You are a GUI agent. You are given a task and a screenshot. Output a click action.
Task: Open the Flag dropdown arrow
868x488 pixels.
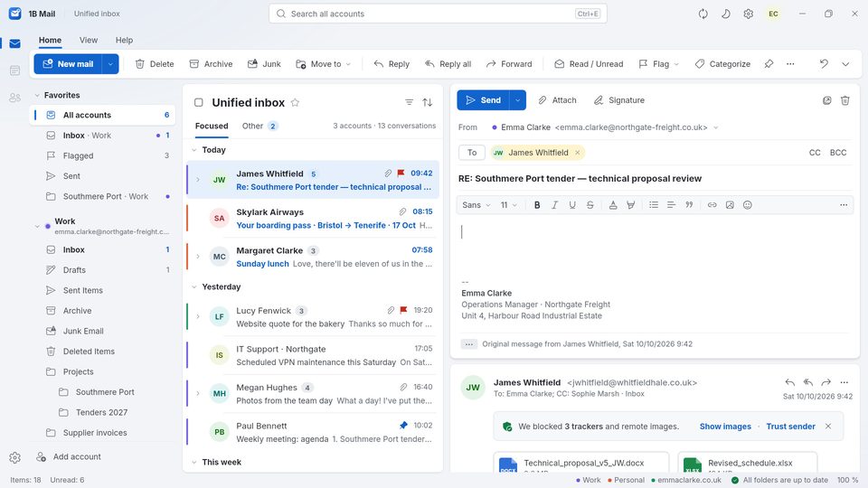pyautogui.click(x=676, y=64)
